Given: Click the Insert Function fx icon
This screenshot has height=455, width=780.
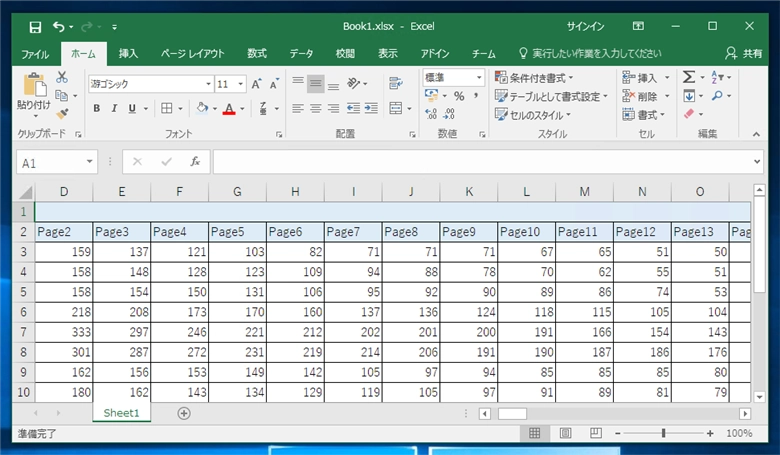Looking at the screenshot, I should (x=195, y=162).
